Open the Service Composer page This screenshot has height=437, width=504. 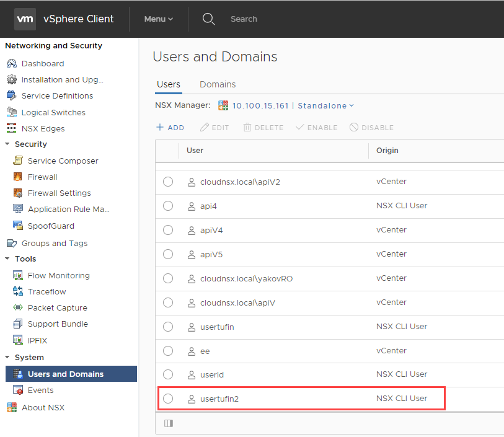(63, 161)
